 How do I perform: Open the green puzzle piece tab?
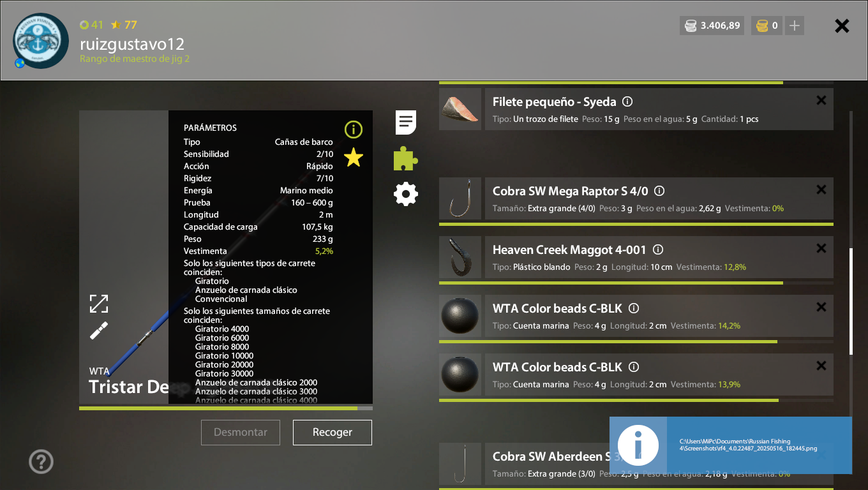[x=406, y=158]
